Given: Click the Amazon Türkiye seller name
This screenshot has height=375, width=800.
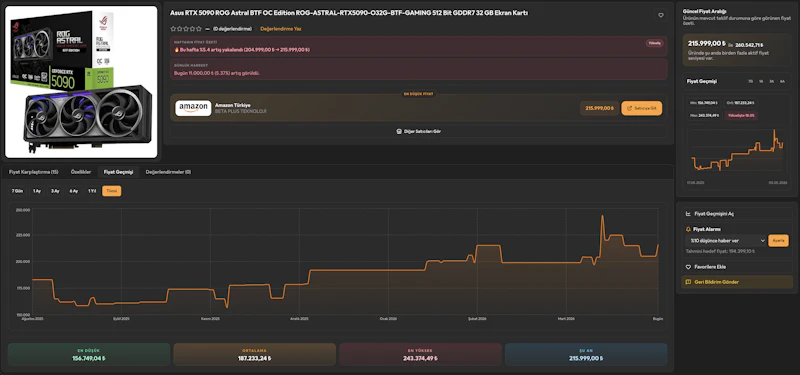Looking at the screenshot, I should point(233,105).
